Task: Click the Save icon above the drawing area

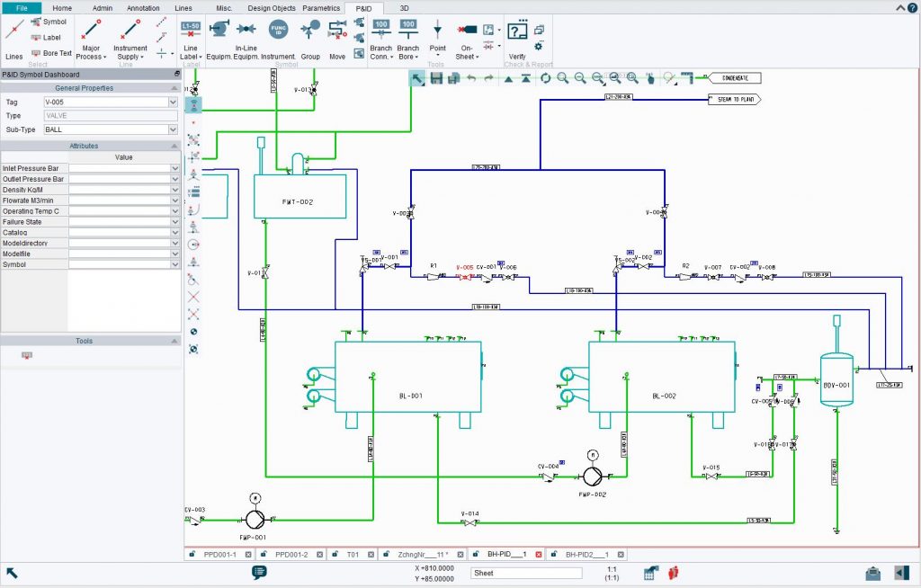Action: [x=436, y=78]
